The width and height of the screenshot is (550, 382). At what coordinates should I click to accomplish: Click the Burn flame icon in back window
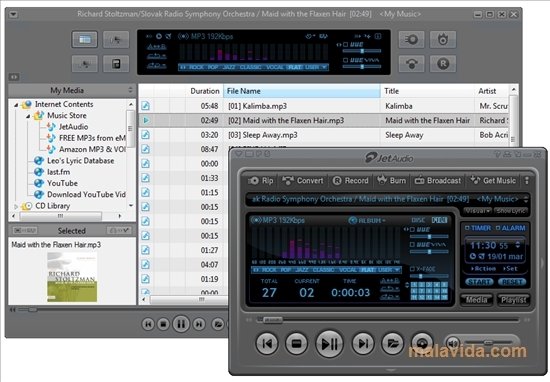point(443,39)
